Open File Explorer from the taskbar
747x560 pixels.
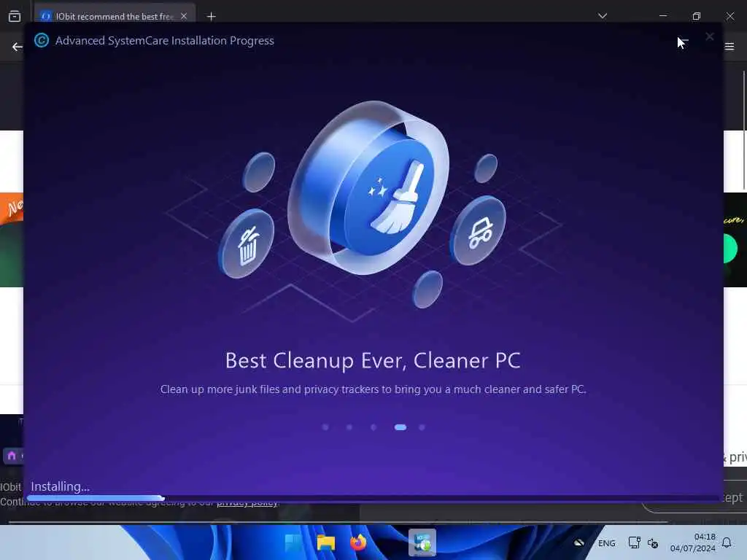pyautogui.click(x=326, y=542)
